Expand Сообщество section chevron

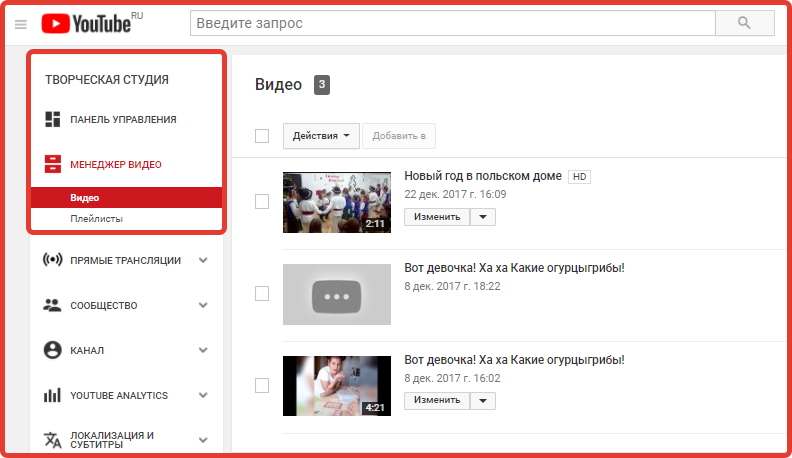coord(203,305)
